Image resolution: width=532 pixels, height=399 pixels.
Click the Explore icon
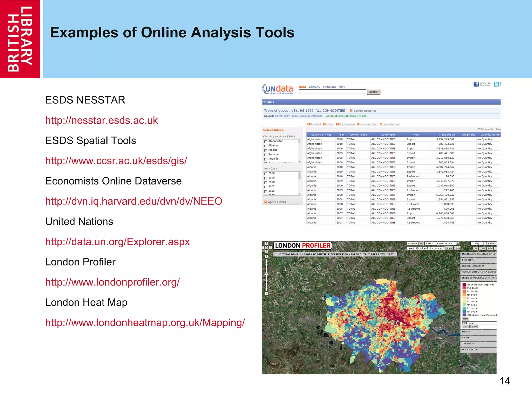click(x=324, y=124)
